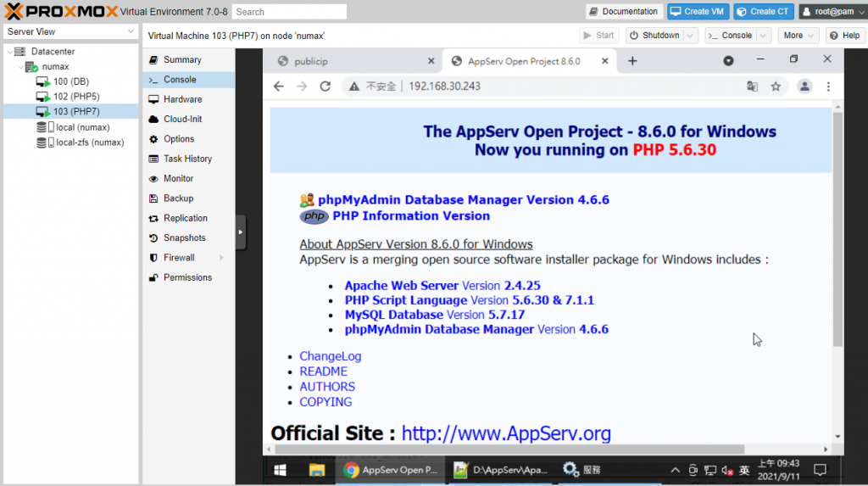Collapse the numax node
The height and width of the screenshot is (486, 868).
(x=20, y=66)
